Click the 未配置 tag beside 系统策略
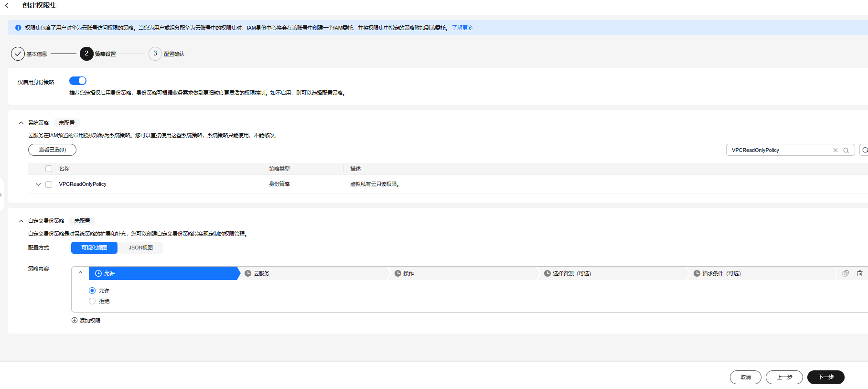 click(67, 123)
